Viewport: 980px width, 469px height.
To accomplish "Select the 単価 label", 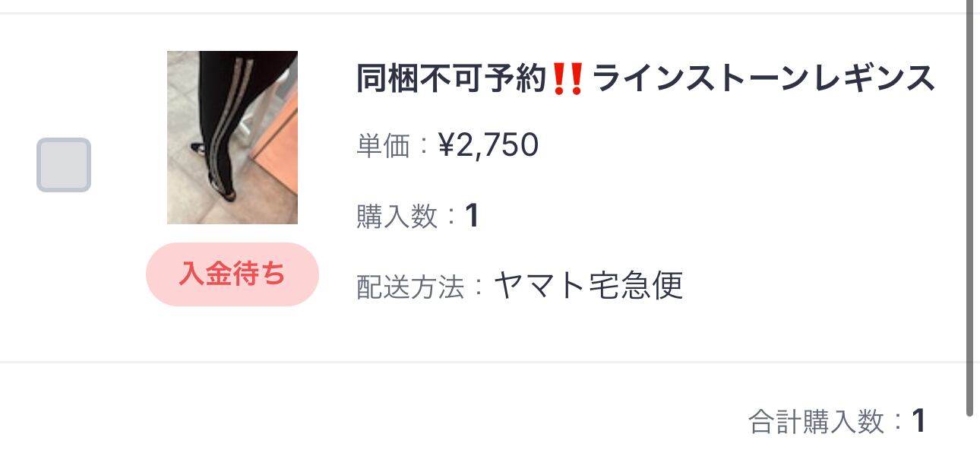I will pyautogui.click(x=384, y=146).
